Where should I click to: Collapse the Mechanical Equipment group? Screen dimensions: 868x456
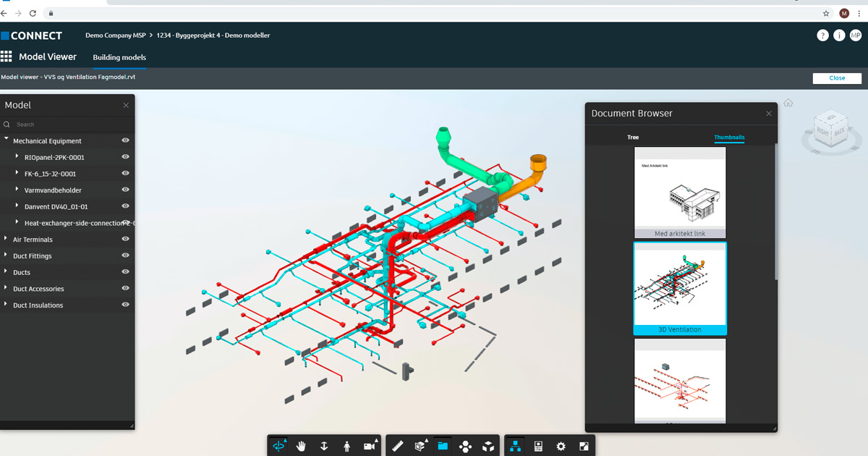click(x=7, y=140)
